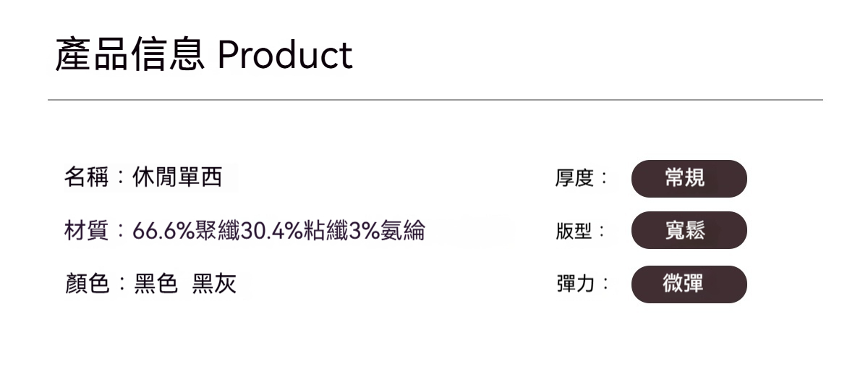
Task: Click the 彈力 label
Action: pos(574,284)
